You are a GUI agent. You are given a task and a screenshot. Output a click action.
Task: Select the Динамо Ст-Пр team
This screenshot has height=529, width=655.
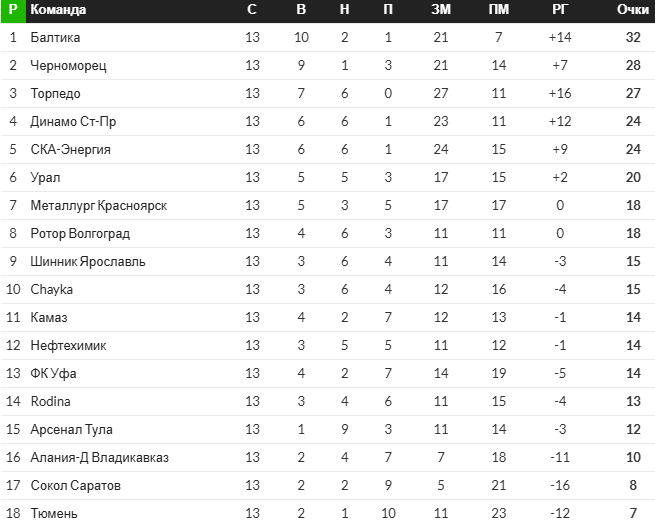tap(73, 122)
